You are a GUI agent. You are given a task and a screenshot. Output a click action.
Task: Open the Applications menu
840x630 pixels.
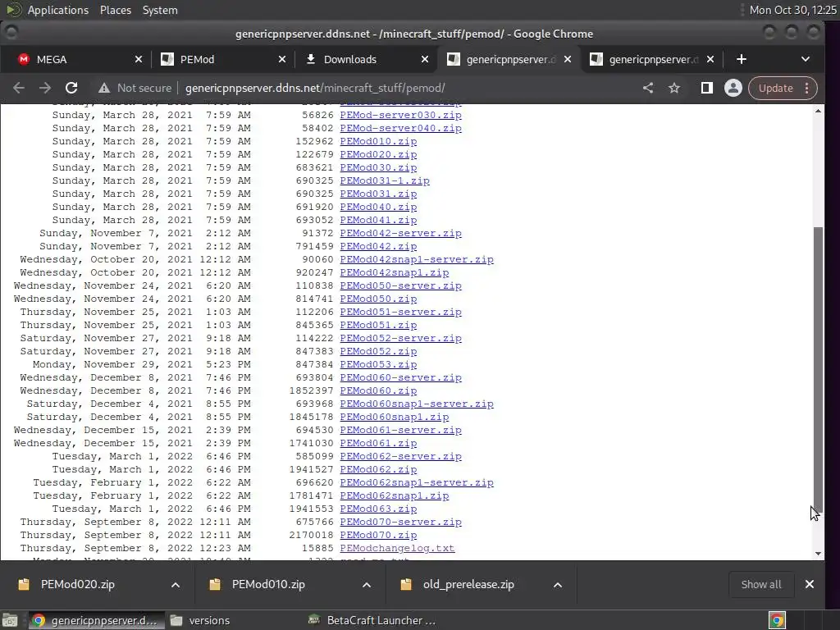click(58, 10)
